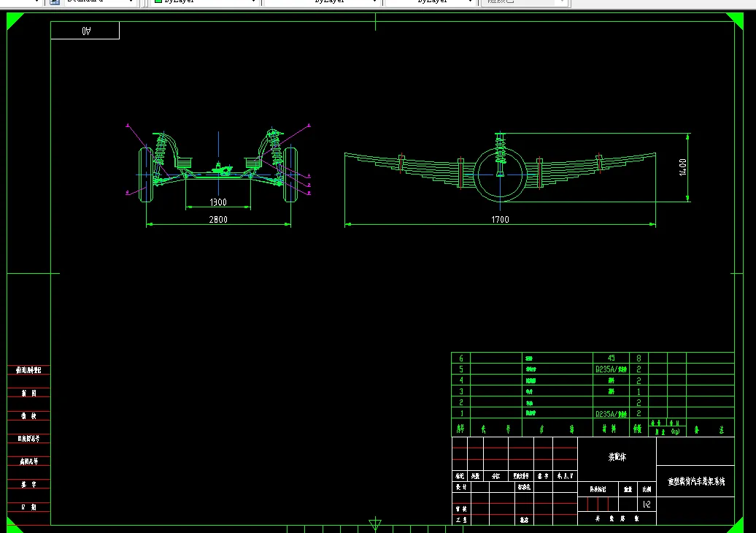The height and width of the screenshot is (533, 756).
Task: Click the 名称 name column header
Action: [x=556, y=429]
